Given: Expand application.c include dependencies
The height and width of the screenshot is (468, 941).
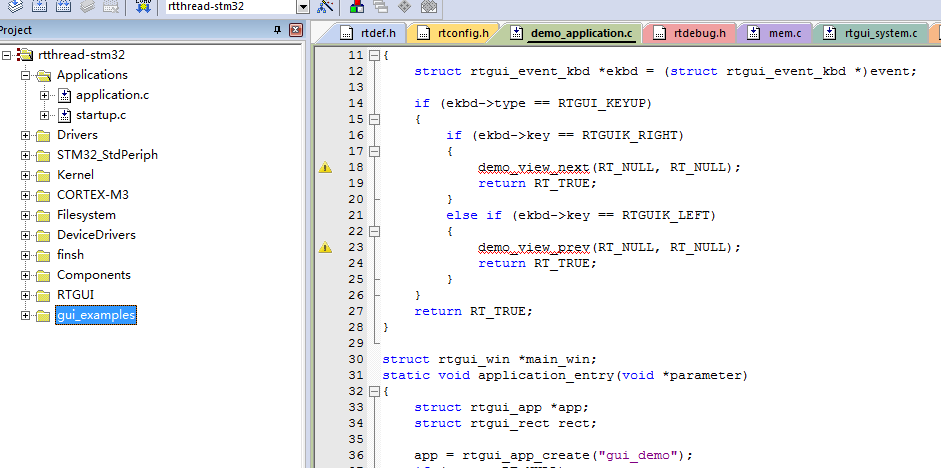Looking at the screenshot, I should click(44, 95).
